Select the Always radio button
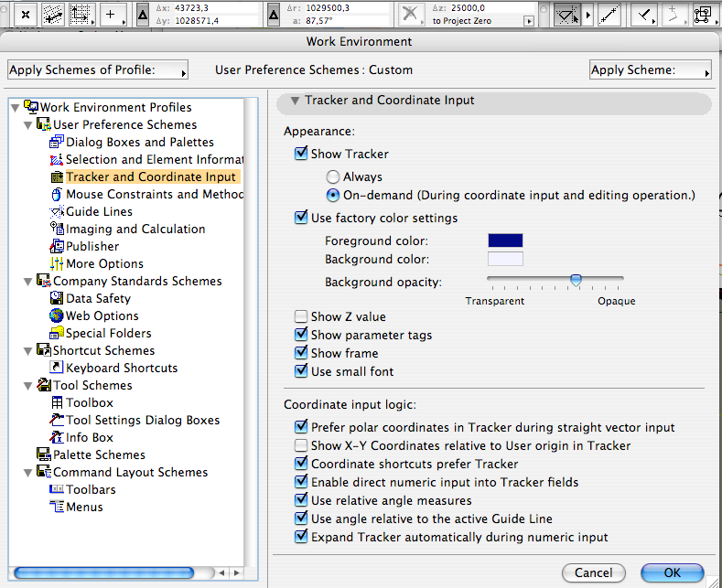722x588 pixels. 332,177
